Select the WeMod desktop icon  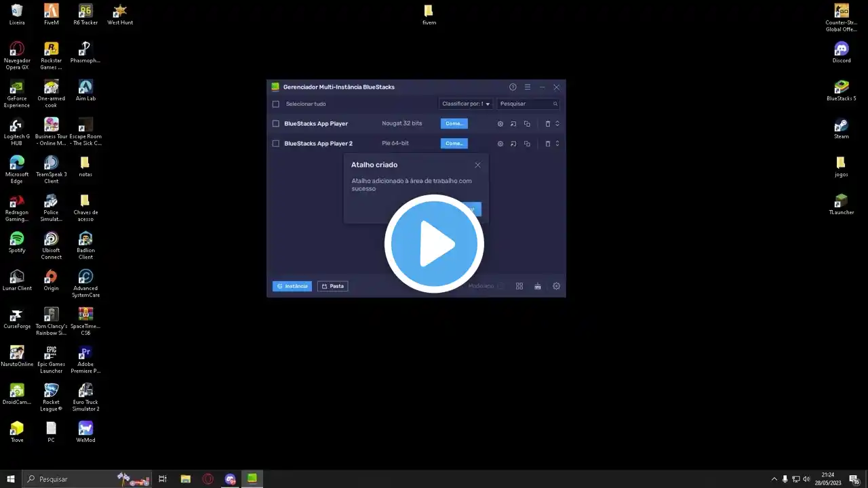coord(85,432)
